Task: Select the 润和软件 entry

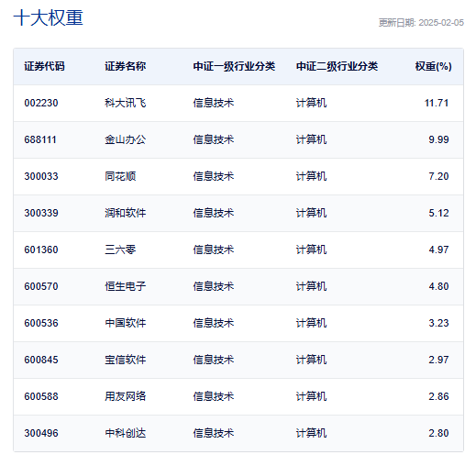Action: click(x=126, y=213)
